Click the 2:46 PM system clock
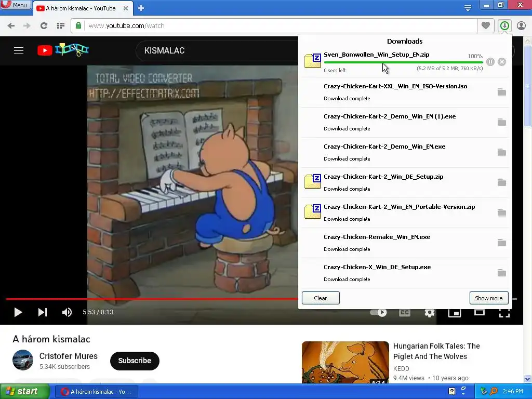The width and height of the screenshot is (532, 399). (x=513, y=391)
